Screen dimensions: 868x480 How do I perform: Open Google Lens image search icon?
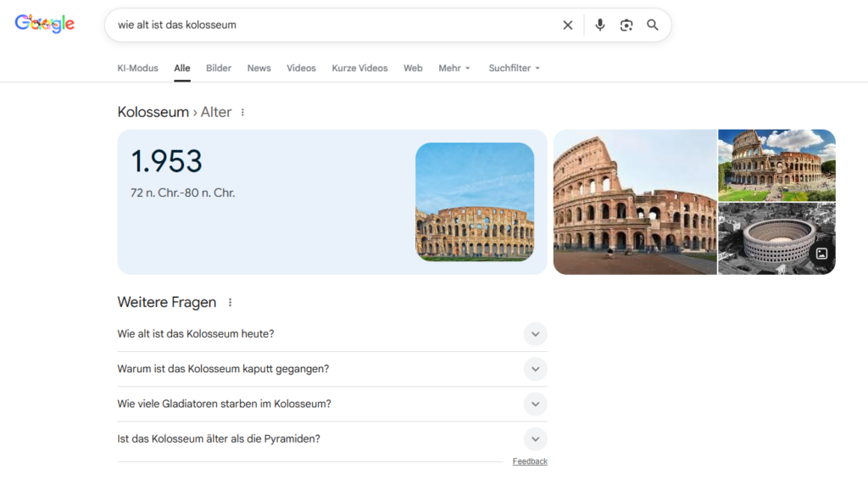pos(626,25)
